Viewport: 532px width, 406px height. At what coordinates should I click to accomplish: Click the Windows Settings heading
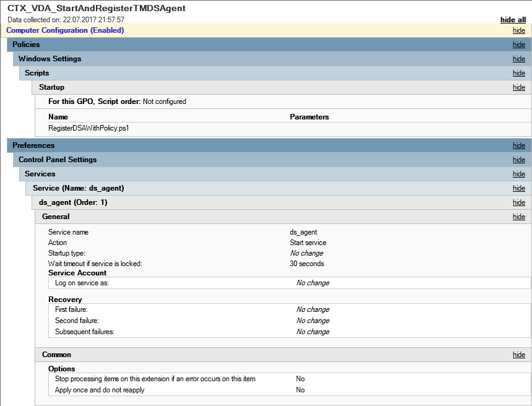50,59
